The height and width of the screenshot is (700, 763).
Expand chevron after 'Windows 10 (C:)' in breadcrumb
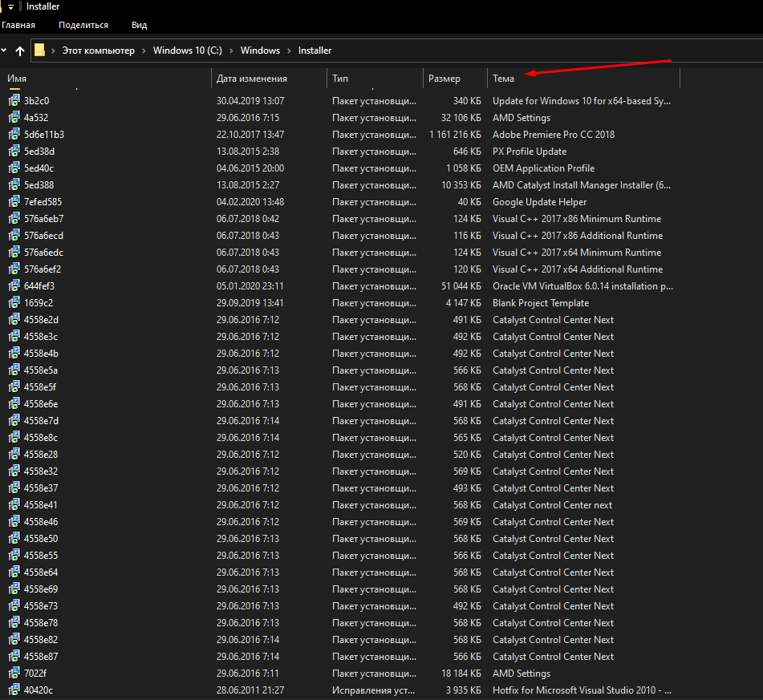coord(231,51)
